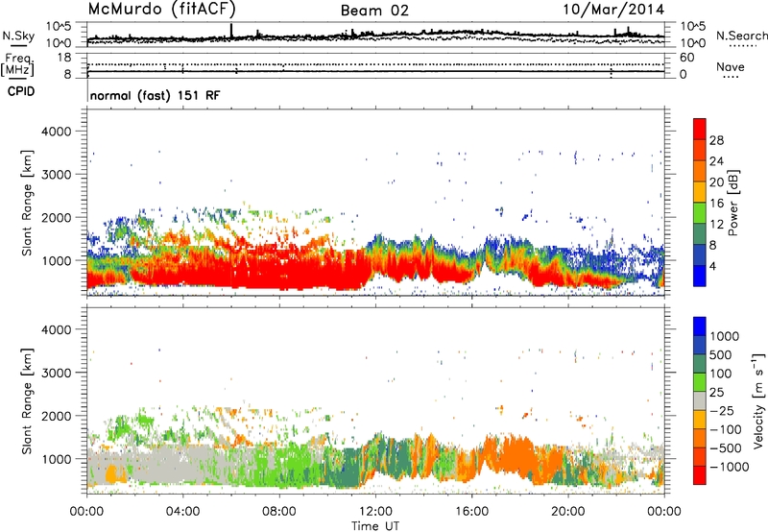Click the '-100' value on velocity colorbar
Screen dimensions: 768x532
tap(726, 429)
